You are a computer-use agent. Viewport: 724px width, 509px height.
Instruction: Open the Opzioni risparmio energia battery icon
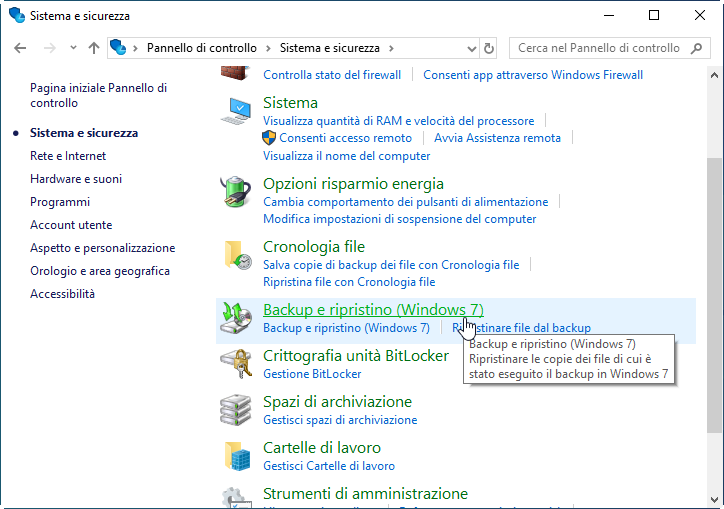pyautogui.click(x=237, y=190)
